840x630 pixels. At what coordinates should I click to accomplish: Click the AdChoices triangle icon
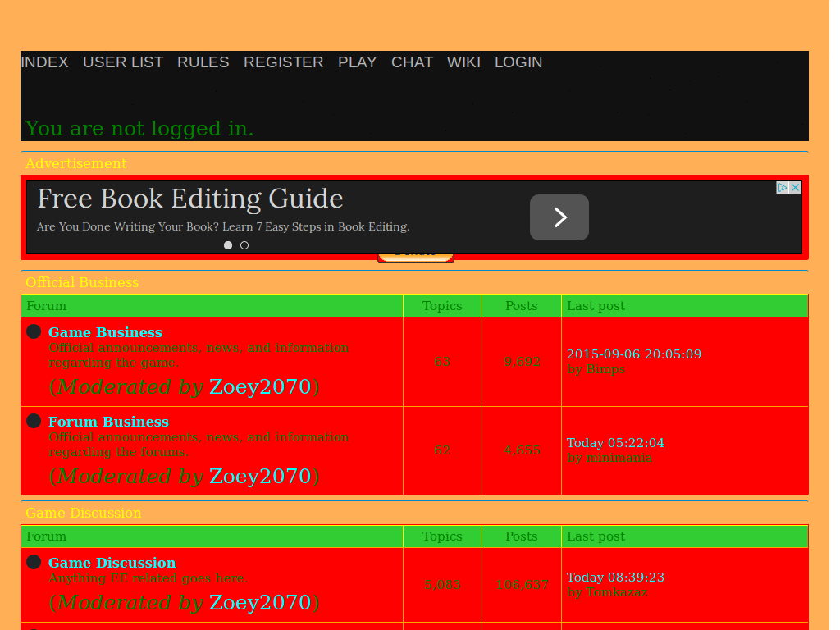coord(783,188)
